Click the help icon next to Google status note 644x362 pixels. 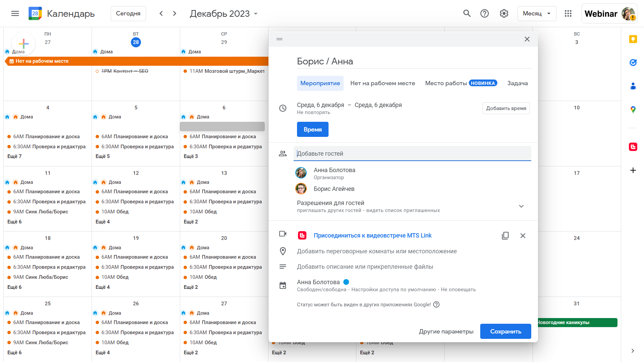pyautogui.click(x=436, y=304)
